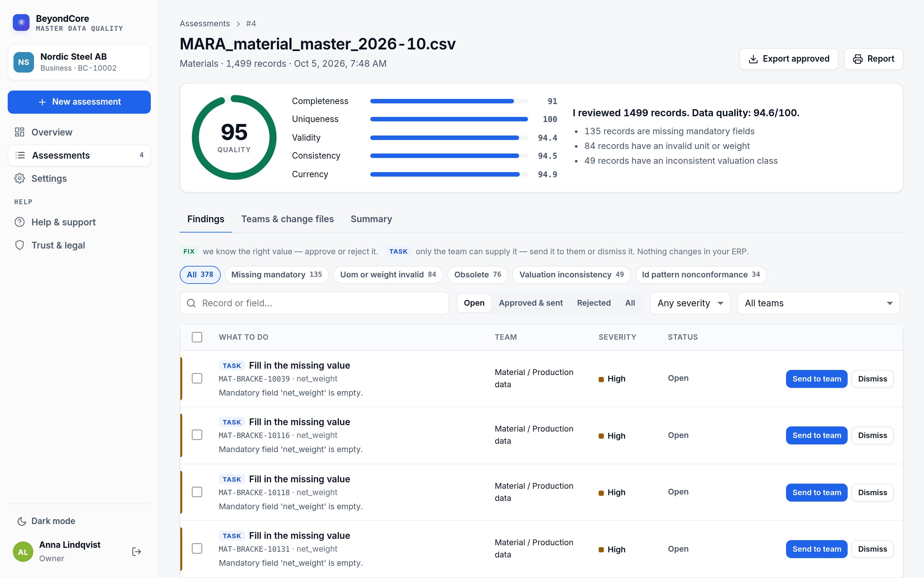Screen dimensions: 924x578
Task: Click the sign-out icon beside Anna Lindqvist
Action: click(136, 552)
